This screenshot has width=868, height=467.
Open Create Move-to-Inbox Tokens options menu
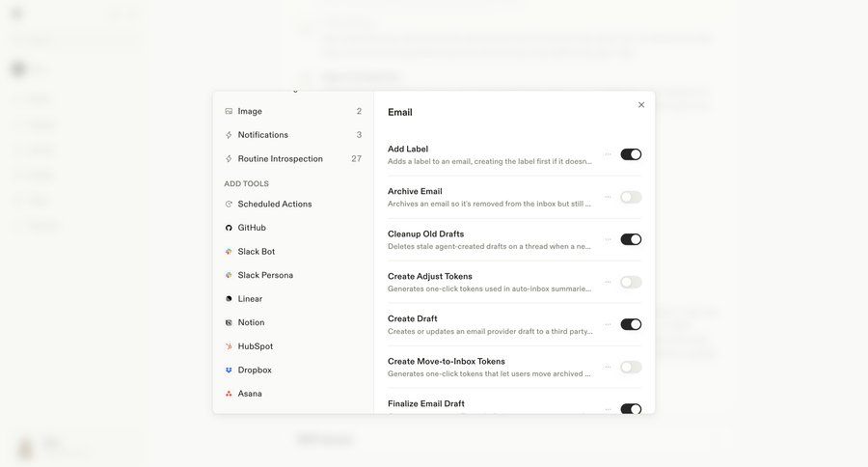(x=608, y=368)
